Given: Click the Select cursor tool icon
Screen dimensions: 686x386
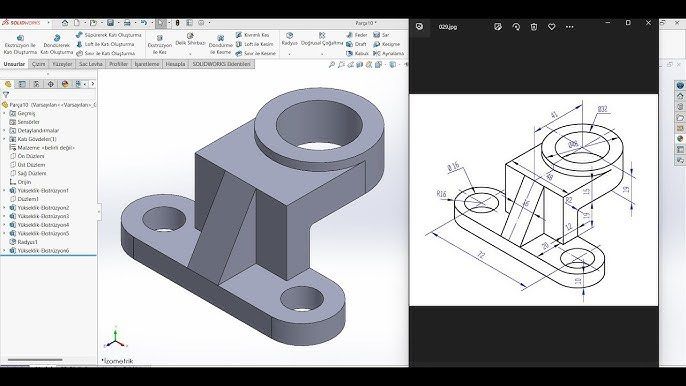Looking at the screenshot, I should 161,23.
